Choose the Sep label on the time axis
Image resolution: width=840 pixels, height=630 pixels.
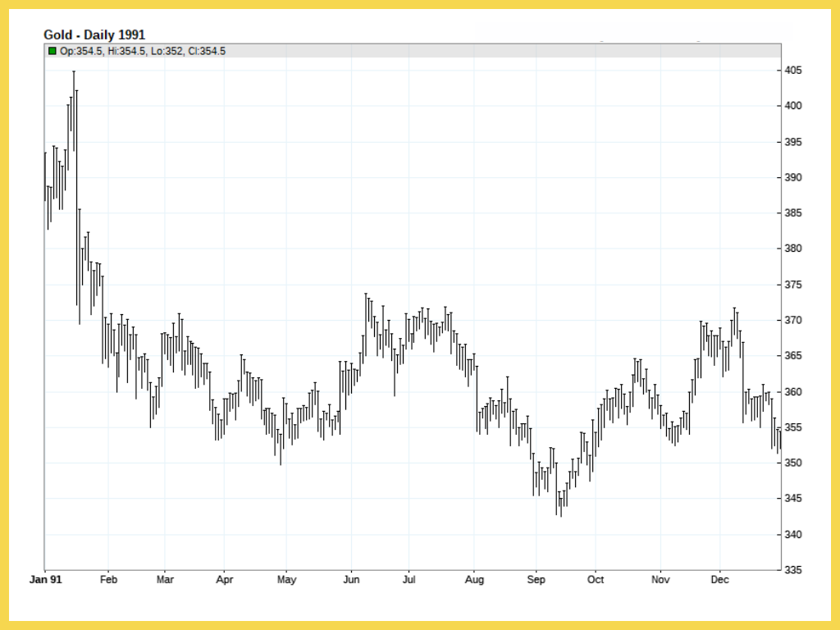coord(536,580)
